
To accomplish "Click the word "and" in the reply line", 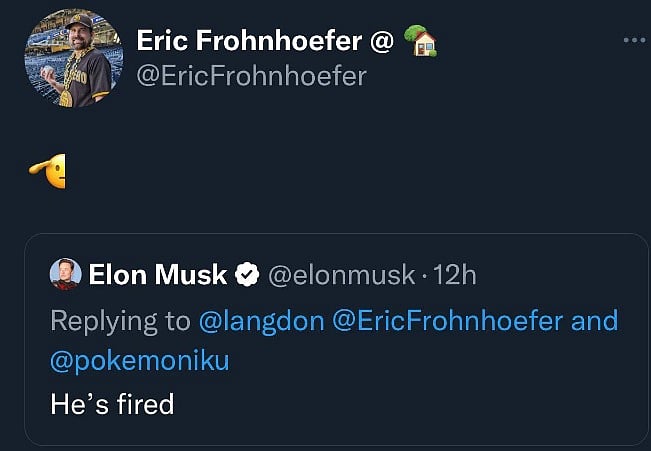I will pos(594,321).
